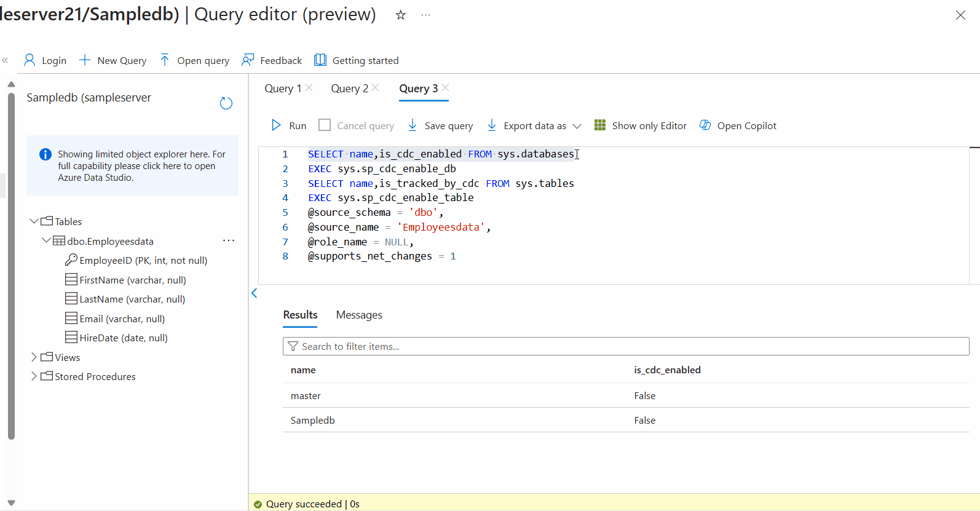Close the Query 3 tab
Image resolution: width=980 pixels, height=511 pixels.
tap(446, 87)
